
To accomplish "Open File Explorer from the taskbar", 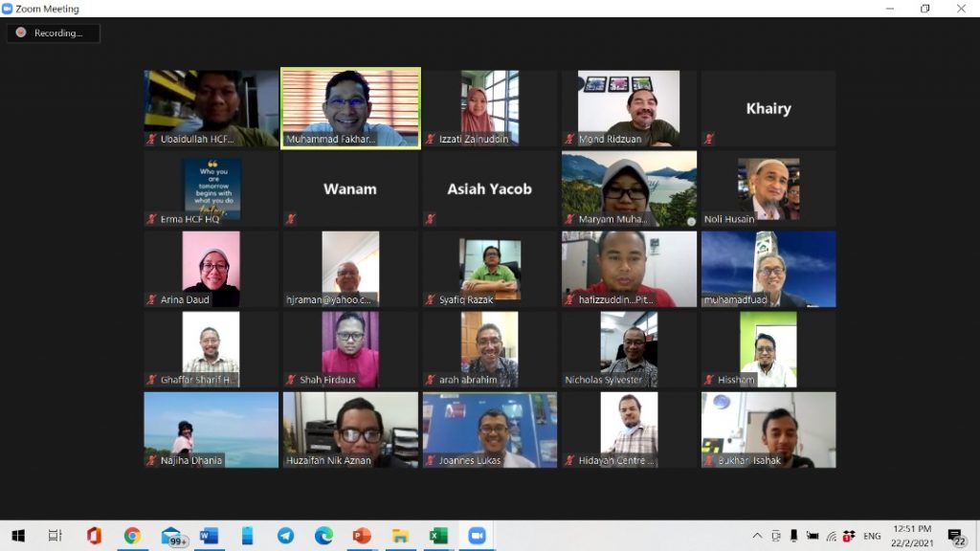I will (400, 536).
